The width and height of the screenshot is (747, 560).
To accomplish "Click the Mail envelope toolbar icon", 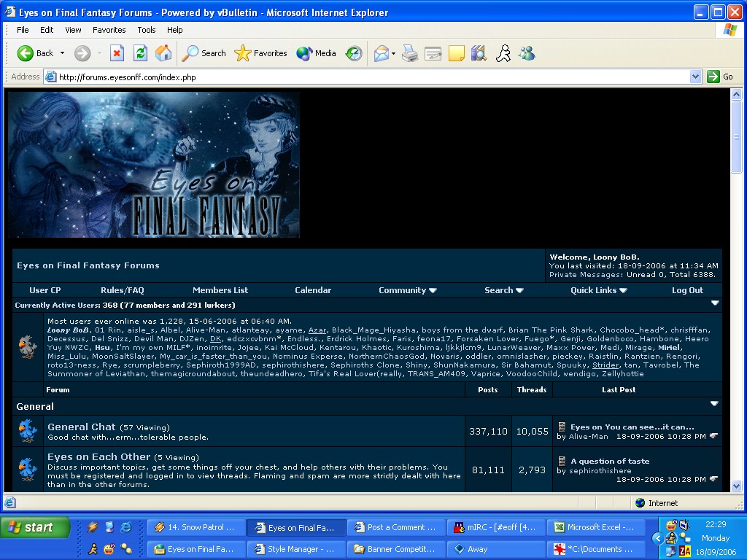I will point(381,53).
